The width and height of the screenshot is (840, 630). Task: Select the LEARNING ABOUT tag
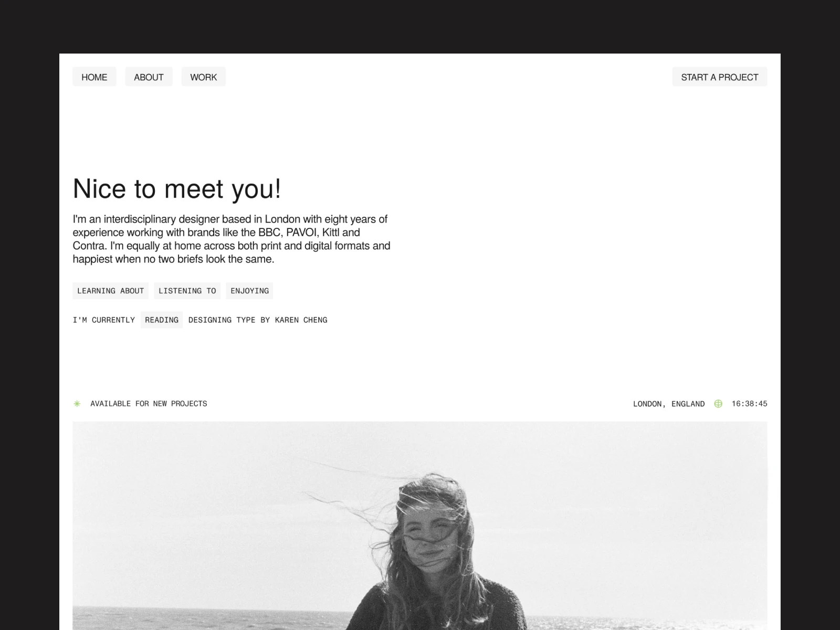tap(111, 291)
